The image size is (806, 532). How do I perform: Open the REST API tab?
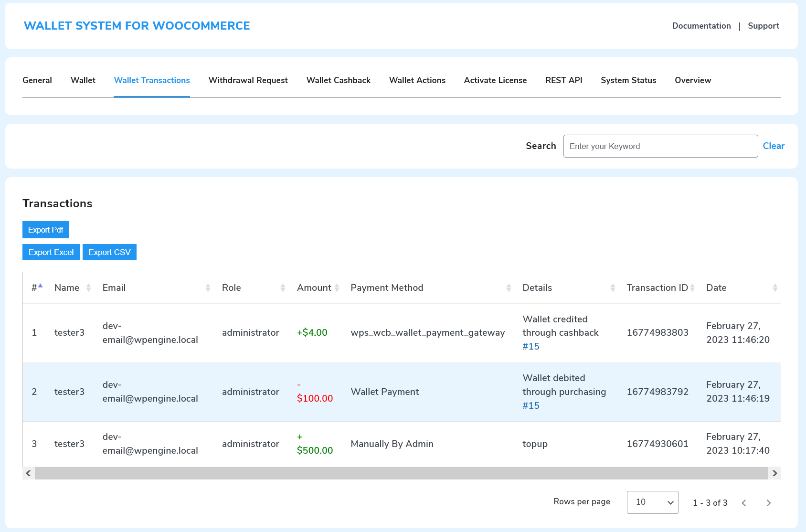564,80
